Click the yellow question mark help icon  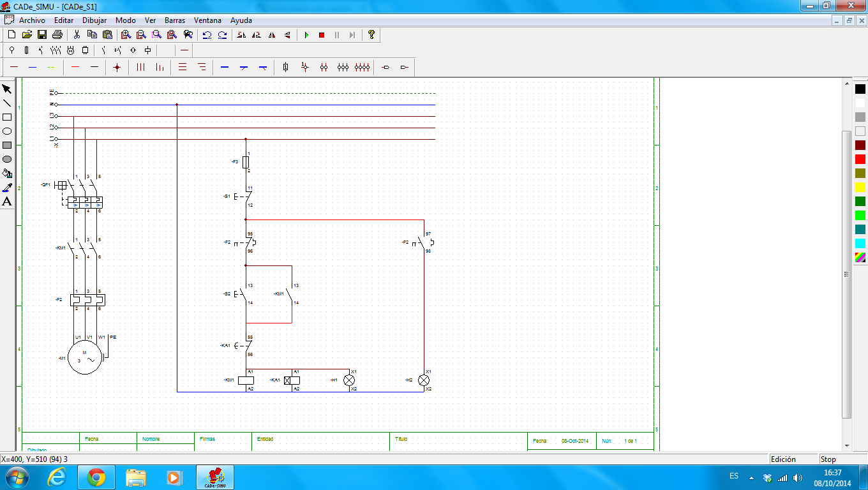(371, 34)
